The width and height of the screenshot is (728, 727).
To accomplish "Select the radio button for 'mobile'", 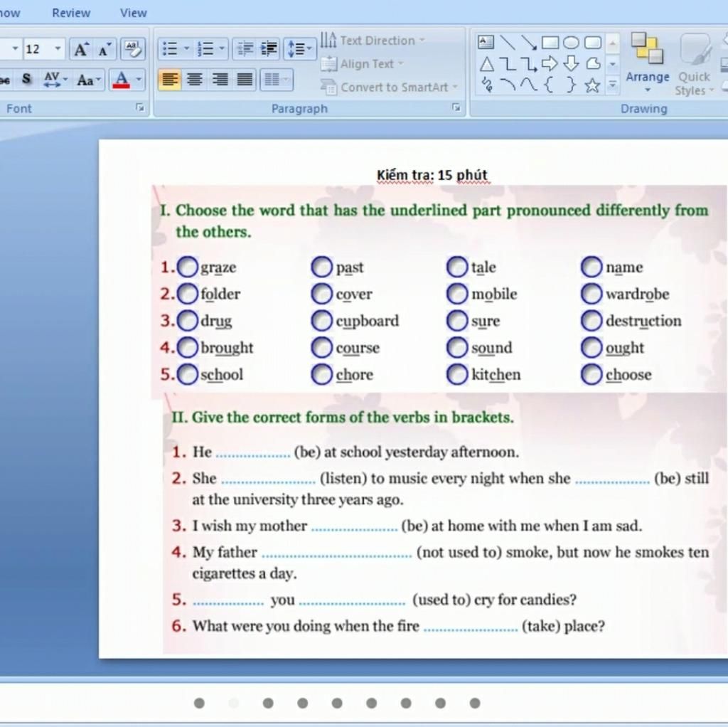I will tap(457, 294).
